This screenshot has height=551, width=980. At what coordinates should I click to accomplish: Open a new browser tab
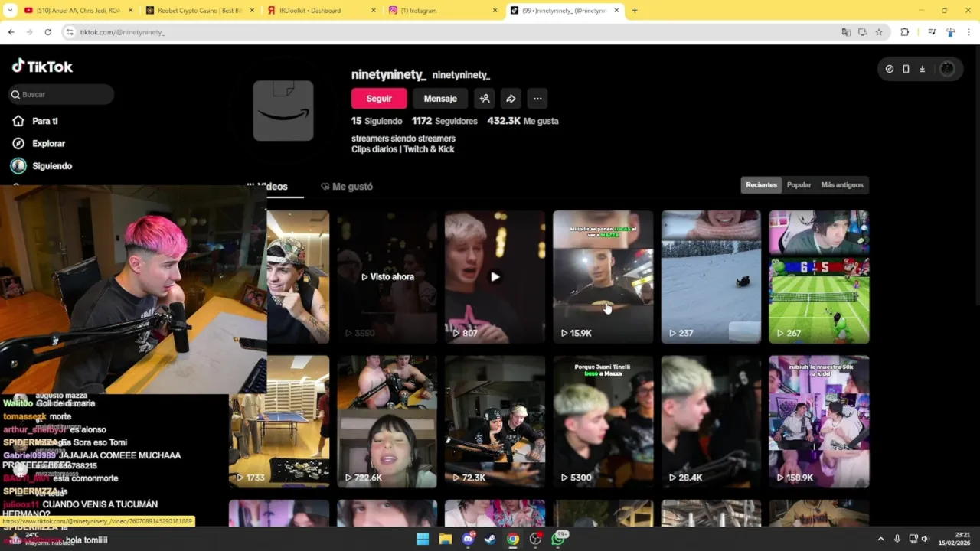tap(635, 11)
